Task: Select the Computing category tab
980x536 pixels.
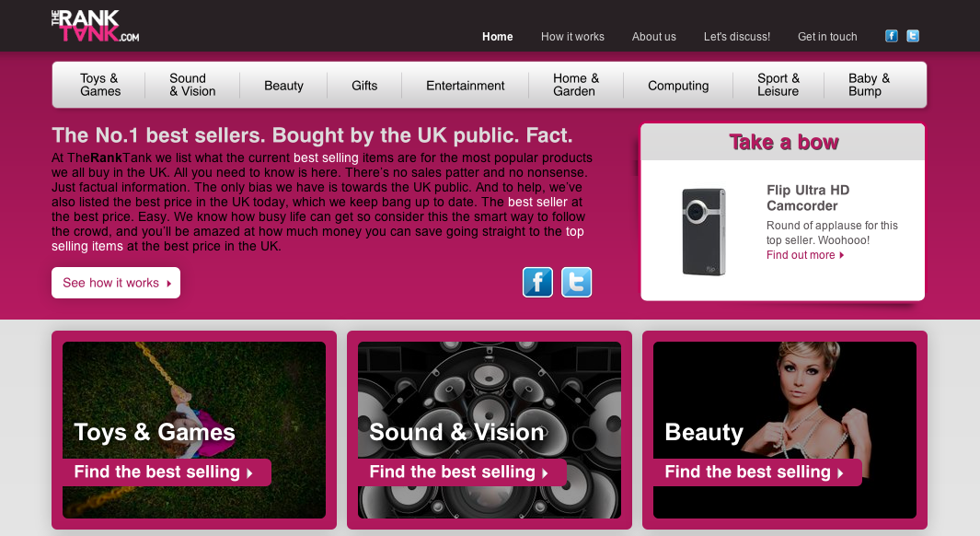Action: pos(678,86)
